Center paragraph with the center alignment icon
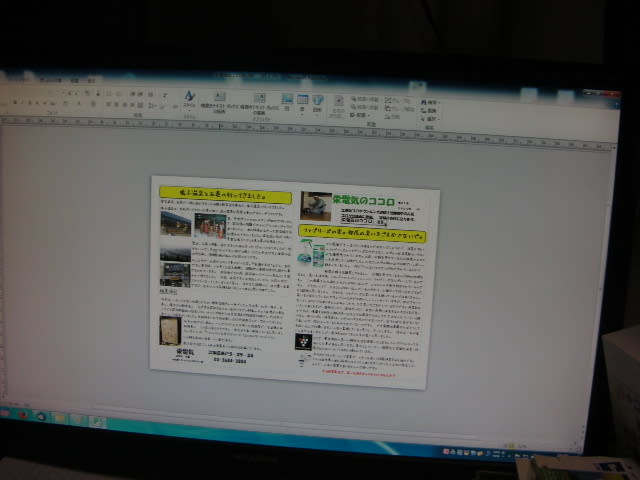 116,105
